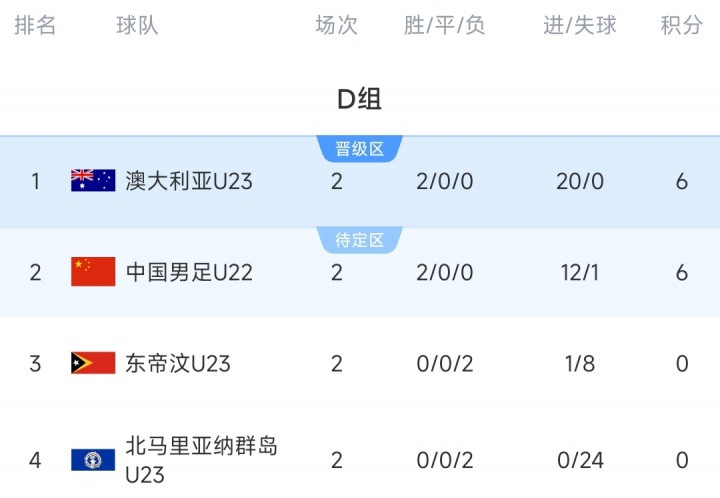Click Australia's 20/0 goals value
720x498 pixels.
[x=581, y=181]
